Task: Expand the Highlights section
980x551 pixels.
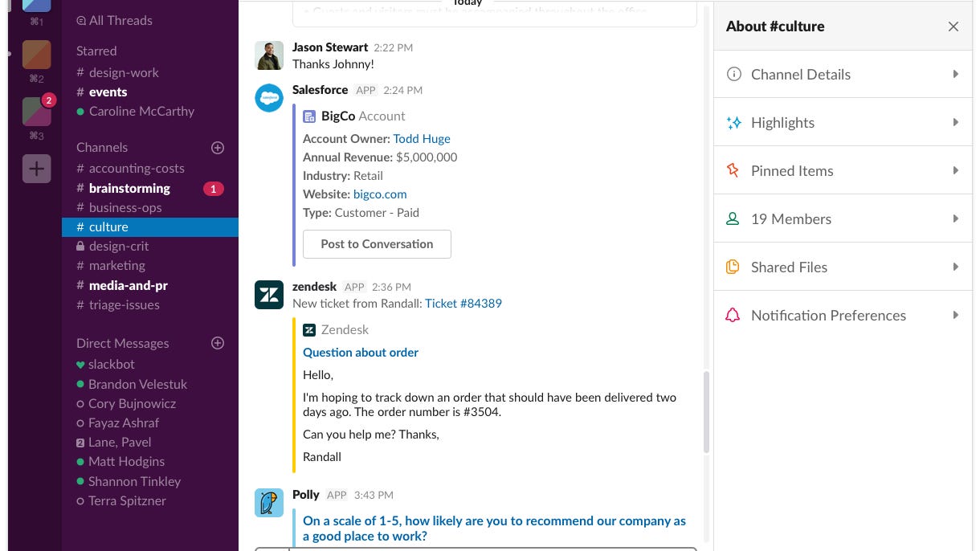Action: tap(843, 123)
